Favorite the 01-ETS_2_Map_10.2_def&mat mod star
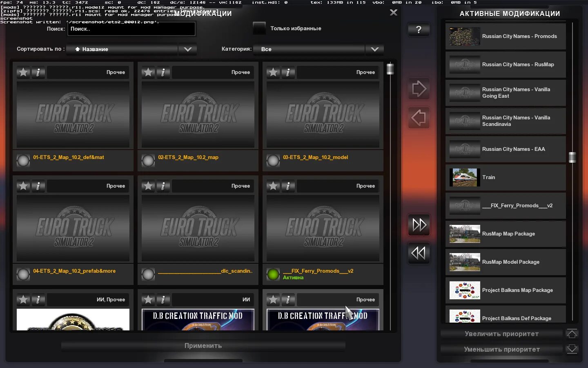Image resolution: width=588 pixels, height=368 pixels. tap(23, 72)
